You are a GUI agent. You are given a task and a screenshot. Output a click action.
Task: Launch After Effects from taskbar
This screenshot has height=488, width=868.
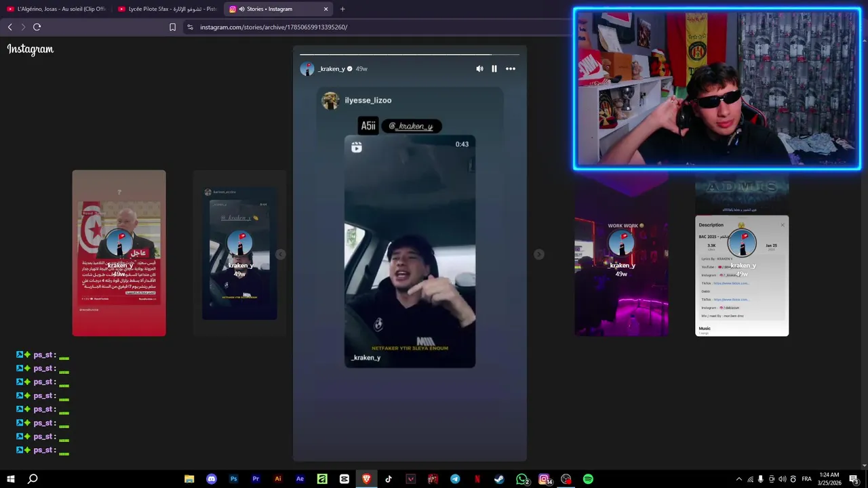coord(300,479)
